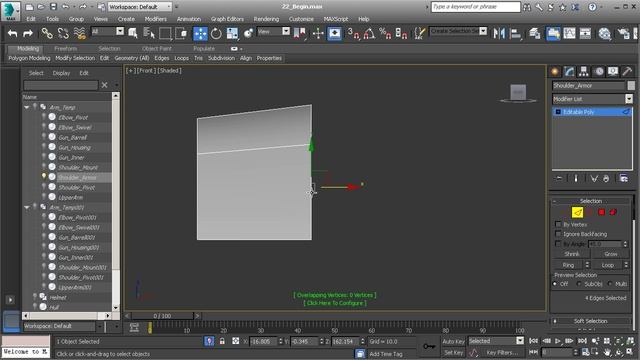This screenshot has width=640, height=360.
Task: Toggle the Angle Snap icon
Action: (369, 33)
